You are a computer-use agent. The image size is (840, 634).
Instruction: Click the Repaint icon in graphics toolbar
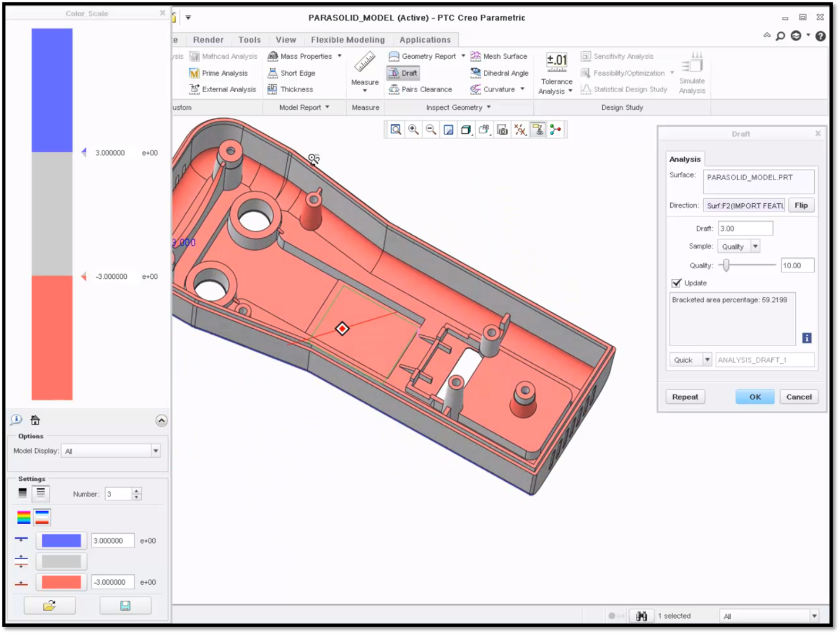coord(449,130)
